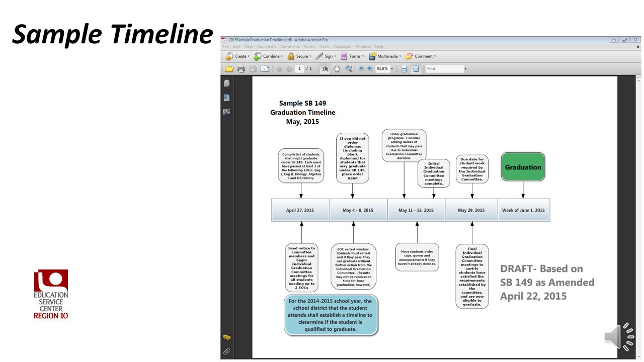
Task: Click the Fit one full page icon
Action: pyautogui.click(x=416, y=69)
